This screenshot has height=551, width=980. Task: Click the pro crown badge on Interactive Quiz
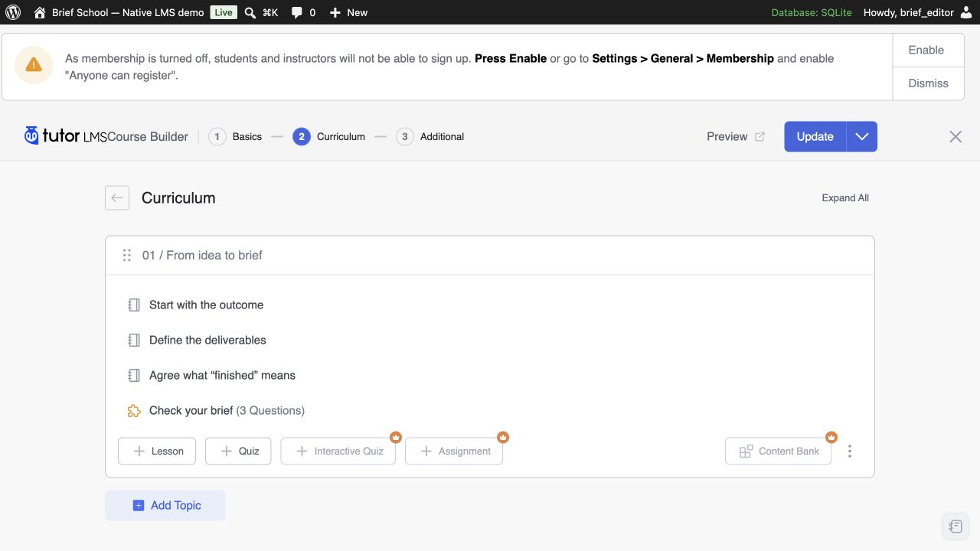(396, 437)
